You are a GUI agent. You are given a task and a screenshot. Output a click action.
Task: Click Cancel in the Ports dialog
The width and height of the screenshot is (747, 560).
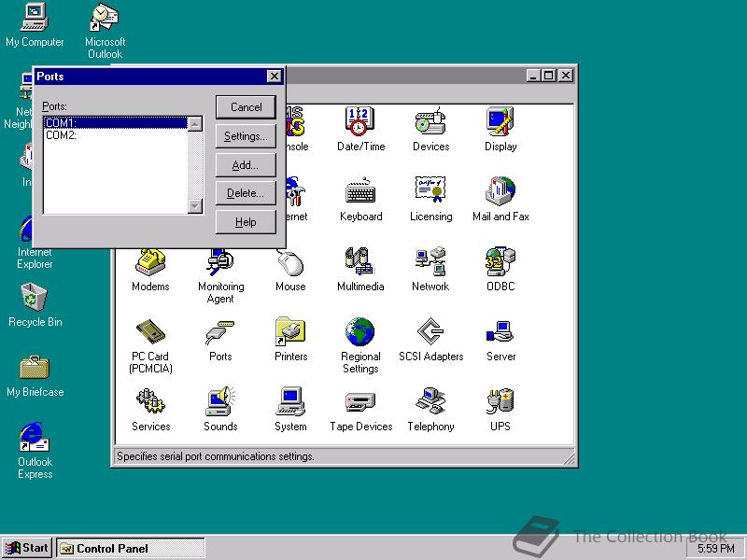(x=246, y=107)
